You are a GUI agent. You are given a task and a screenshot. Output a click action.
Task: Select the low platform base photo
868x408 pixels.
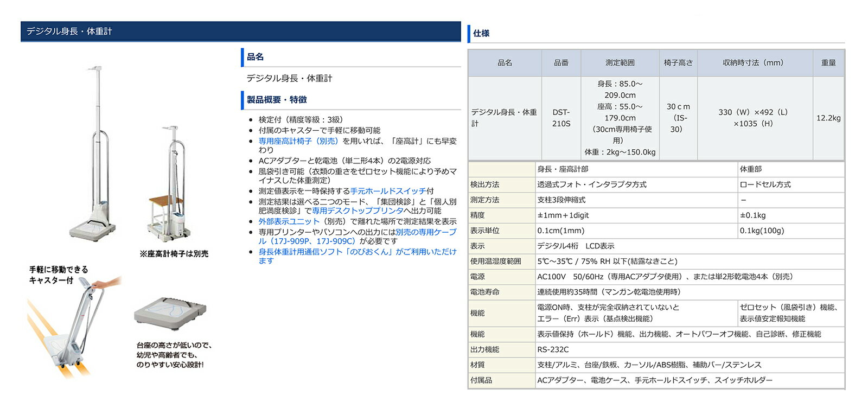170,314
